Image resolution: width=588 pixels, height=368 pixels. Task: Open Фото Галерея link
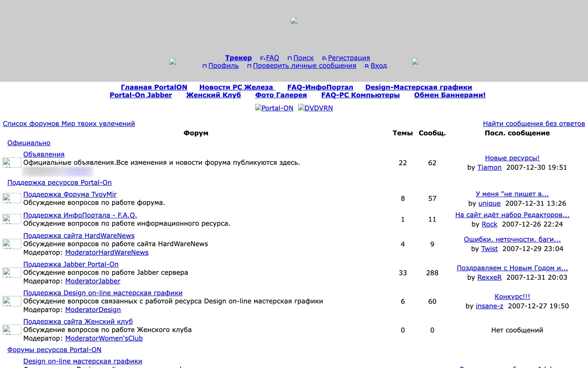pos(281,95)
